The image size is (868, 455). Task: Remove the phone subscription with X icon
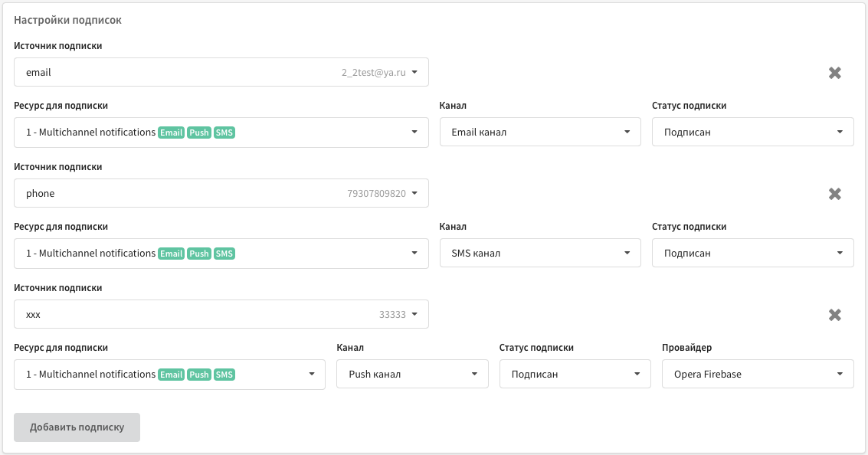(835, 194)
